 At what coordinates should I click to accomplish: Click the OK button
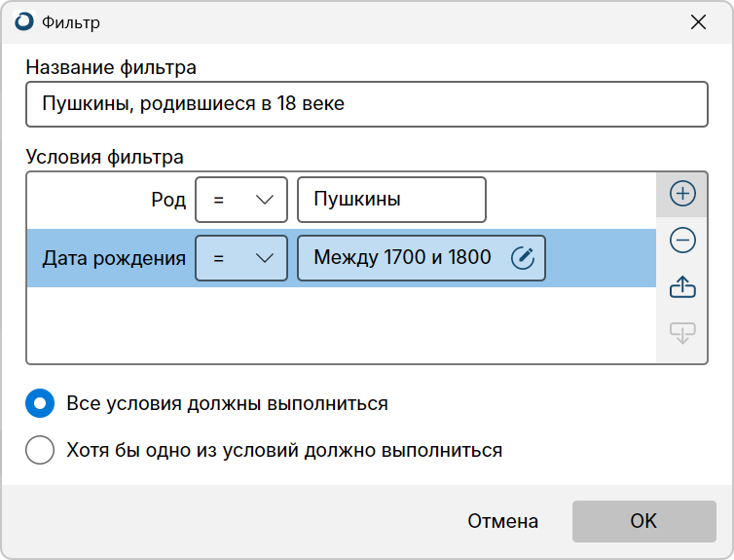click(643, 521)
